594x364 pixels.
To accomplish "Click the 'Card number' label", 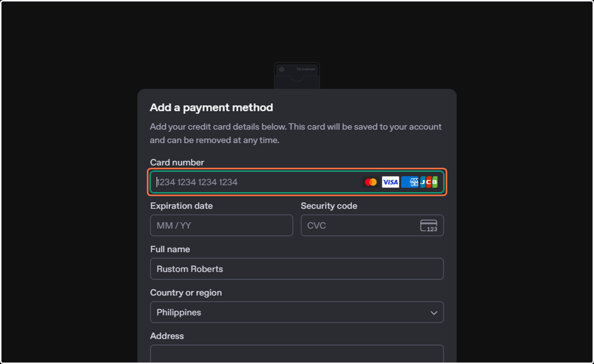I will point(177,162).
